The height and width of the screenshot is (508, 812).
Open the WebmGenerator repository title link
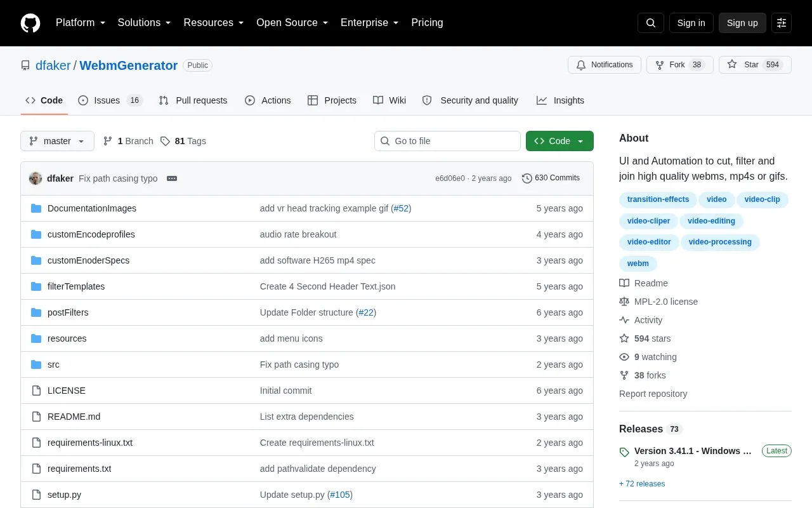coord(128,65)
